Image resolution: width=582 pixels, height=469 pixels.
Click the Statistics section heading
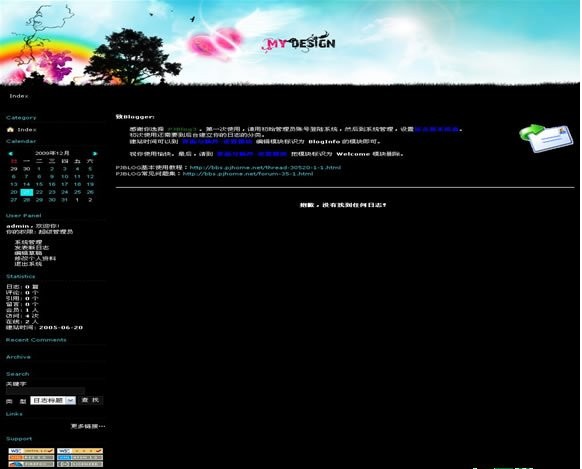point(21,276)
